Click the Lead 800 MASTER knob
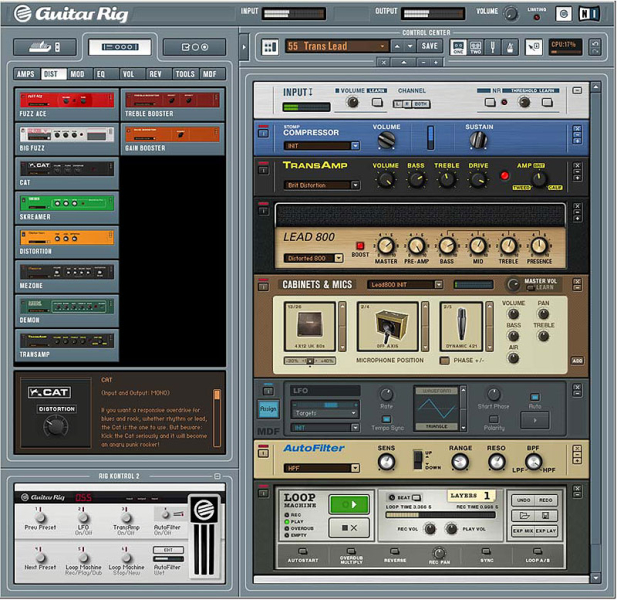617x600 pixels. (386, 246)
